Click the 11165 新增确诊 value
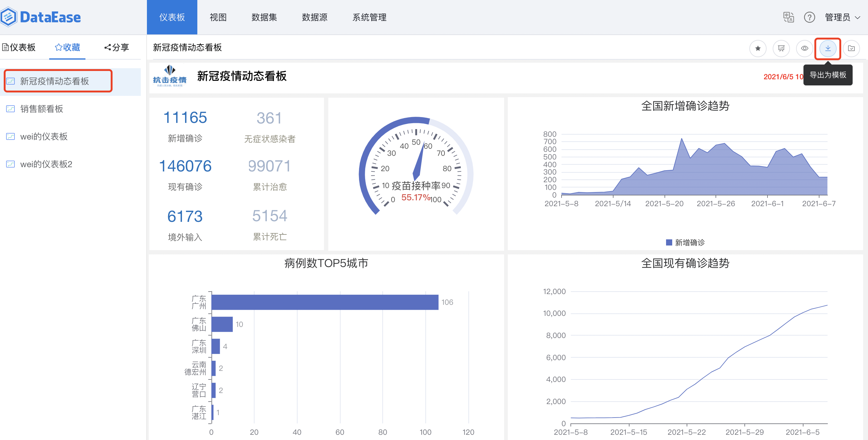868x440 pixels. coord(185,118)
